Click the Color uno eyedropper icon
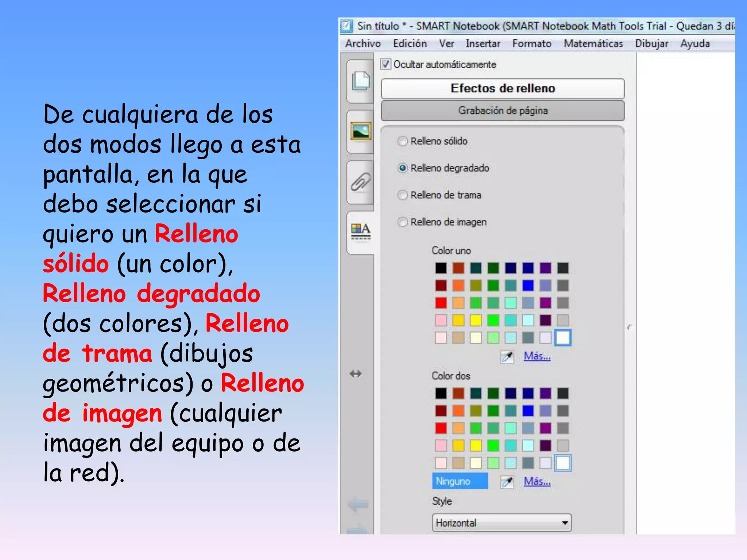This screenshot has width=747, height=560. pyautogui.click(x=507, y=356)
